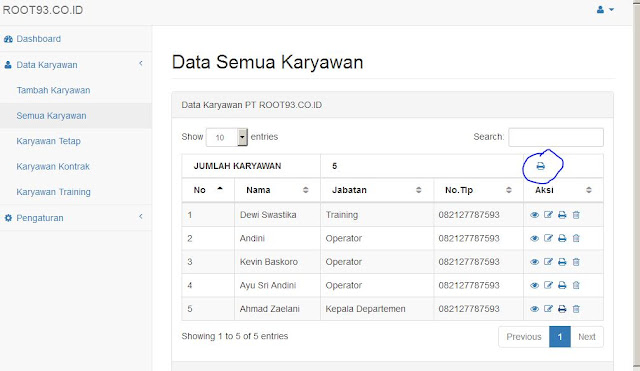
Task: Click Showing 1 to 5 of 5 entries text
Action: [x=235, y=336]
